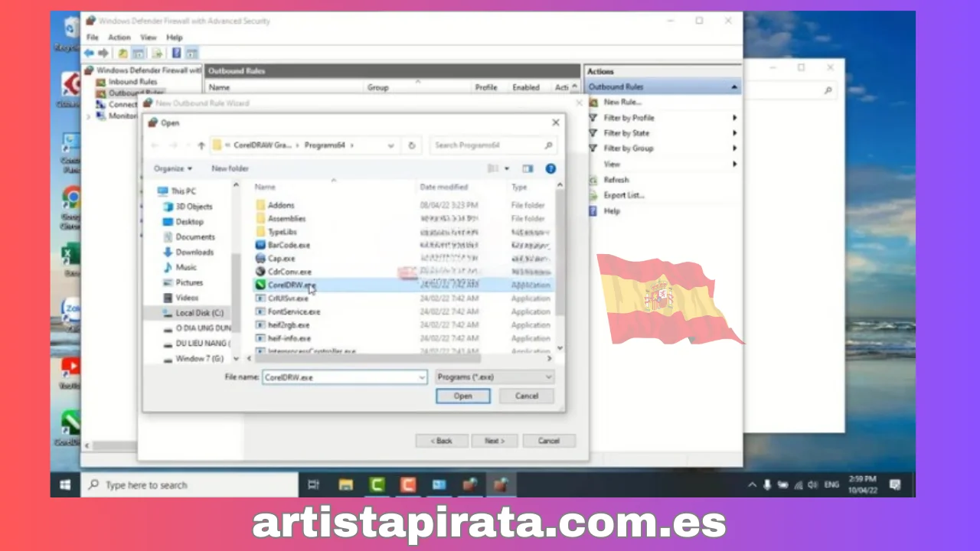
Task: Open the File name combo box dropdown
Action: [x=422, y=377]
